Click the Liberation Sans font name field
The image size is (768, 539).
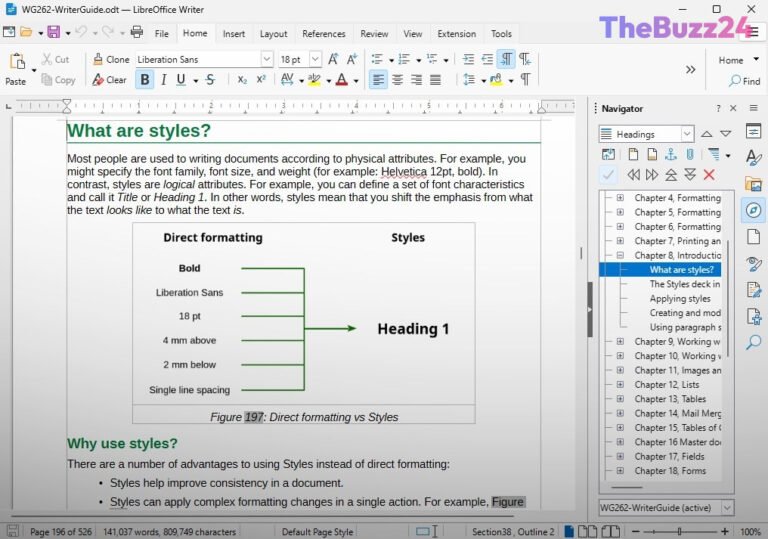(198, 59)
